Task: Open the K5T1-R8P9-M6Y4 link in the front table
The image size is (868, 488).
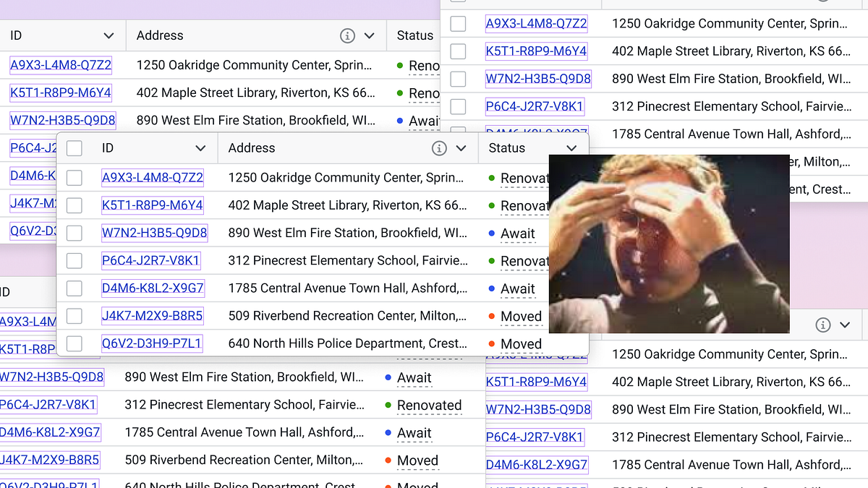Action: [x=153, y=205]
